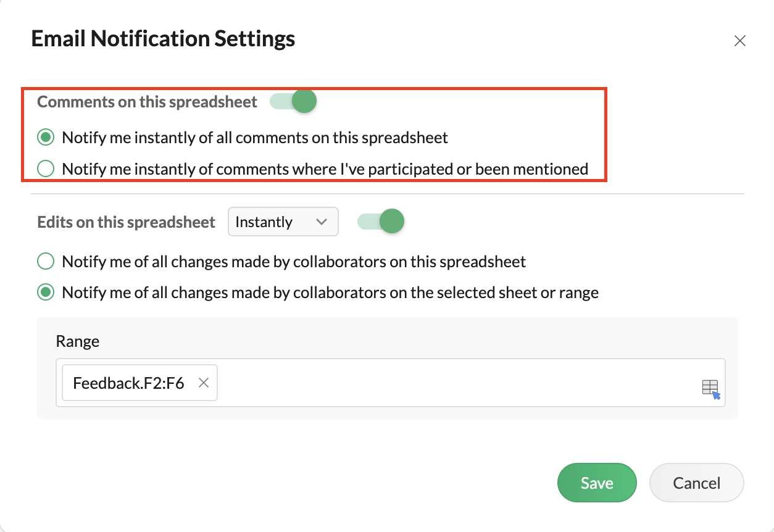Viewport: 774px width, 532px height.
Task: Click the Save button
Action: pos(596,483)
